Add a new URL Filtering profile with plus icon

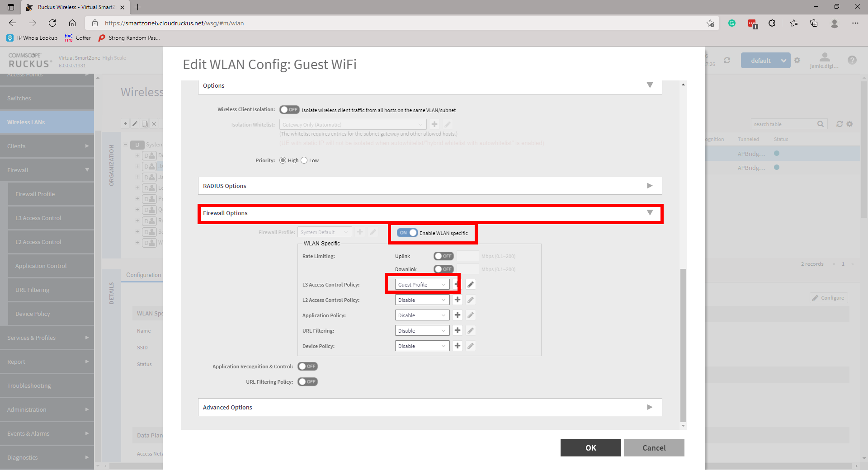pyautogui.click(x=458, y=331)
